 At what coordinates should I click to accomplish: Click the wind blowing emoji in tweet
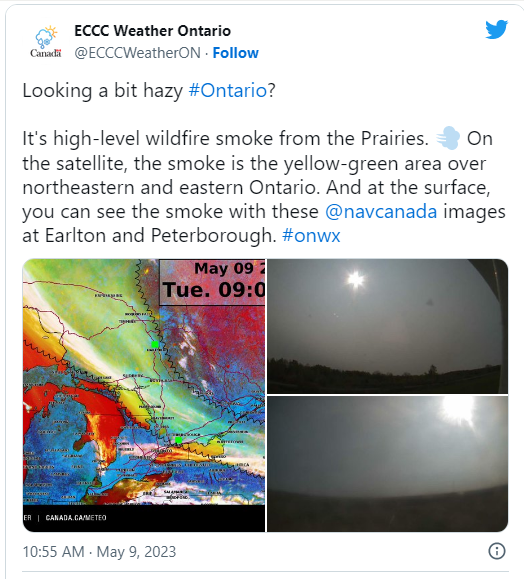(x=448, y=138)
